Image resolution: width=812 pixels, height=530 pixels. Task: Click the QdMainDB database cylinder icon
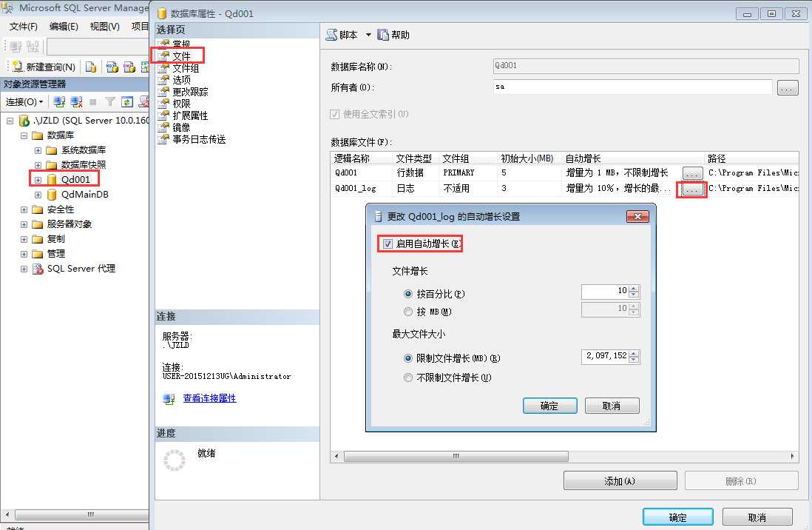(x=52, y=195)
